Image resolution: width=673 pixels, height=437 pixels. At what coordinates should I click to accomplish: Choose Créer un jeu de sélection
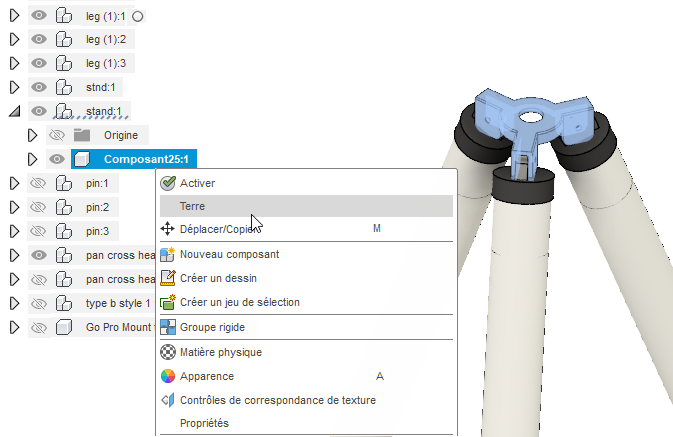[x=306, y=303]
